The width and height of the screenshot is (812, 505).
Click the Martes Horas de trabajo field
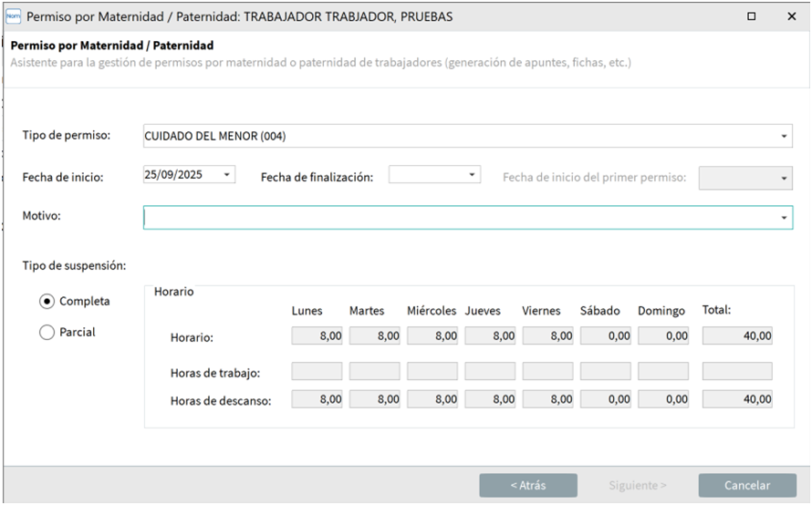tap(374, 371)
